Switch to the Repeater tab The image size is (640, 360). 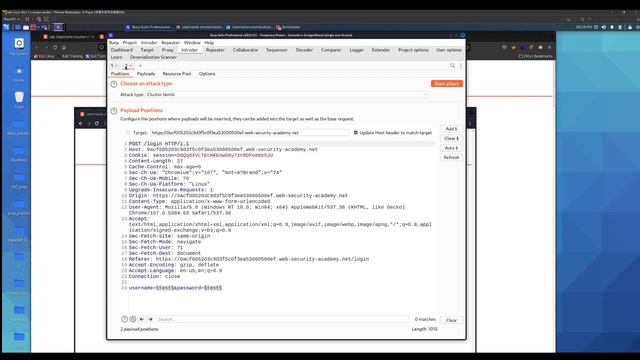pos(215,50)
